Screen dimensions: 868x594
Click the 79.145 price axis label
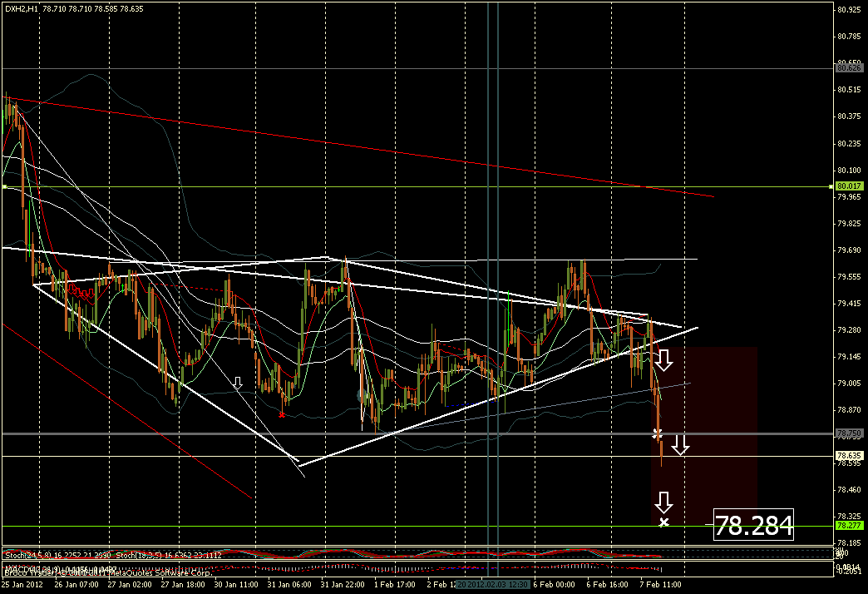pos(850,357)
